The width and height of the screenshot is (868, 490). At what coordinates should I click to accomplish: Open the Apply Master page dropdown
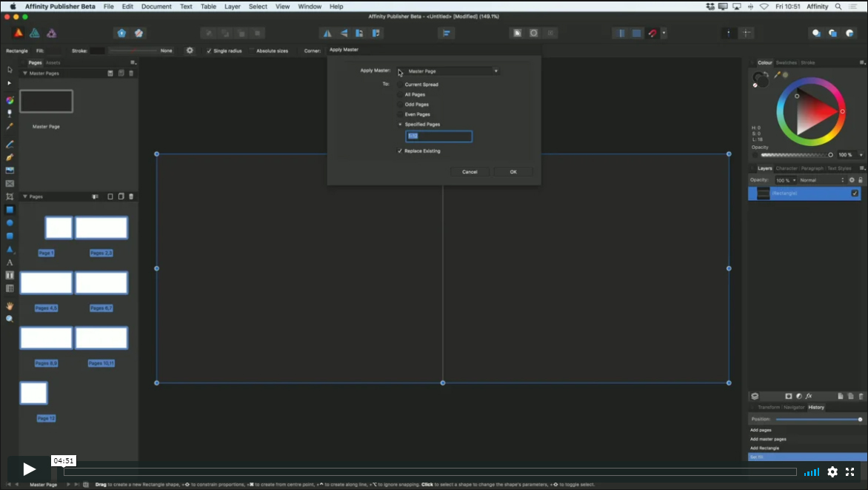[x=448, y=71]
